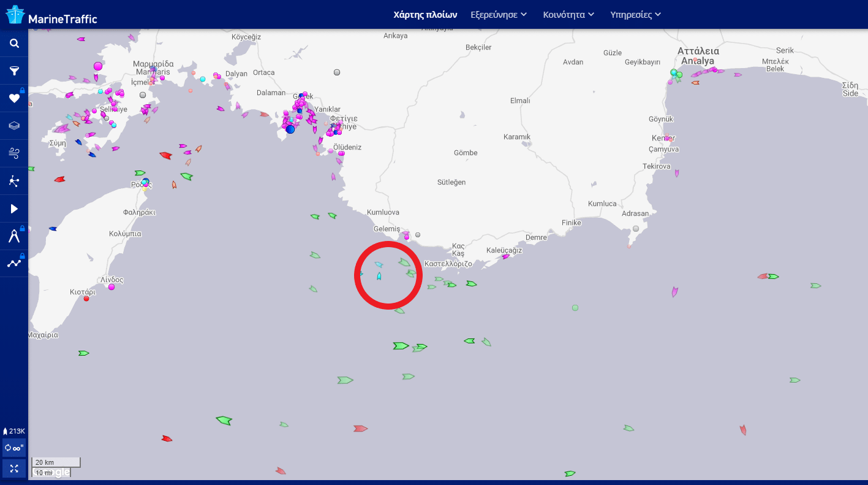Select the Χάρτης πλοίων menu item

coord(425,15)
